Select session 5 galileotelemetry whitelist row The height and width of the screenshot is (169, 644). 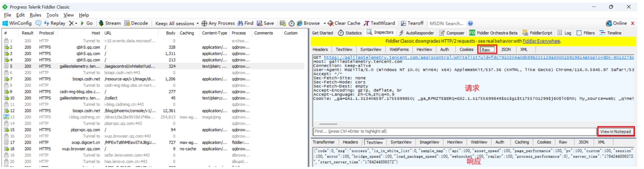[x=153, y=66]
